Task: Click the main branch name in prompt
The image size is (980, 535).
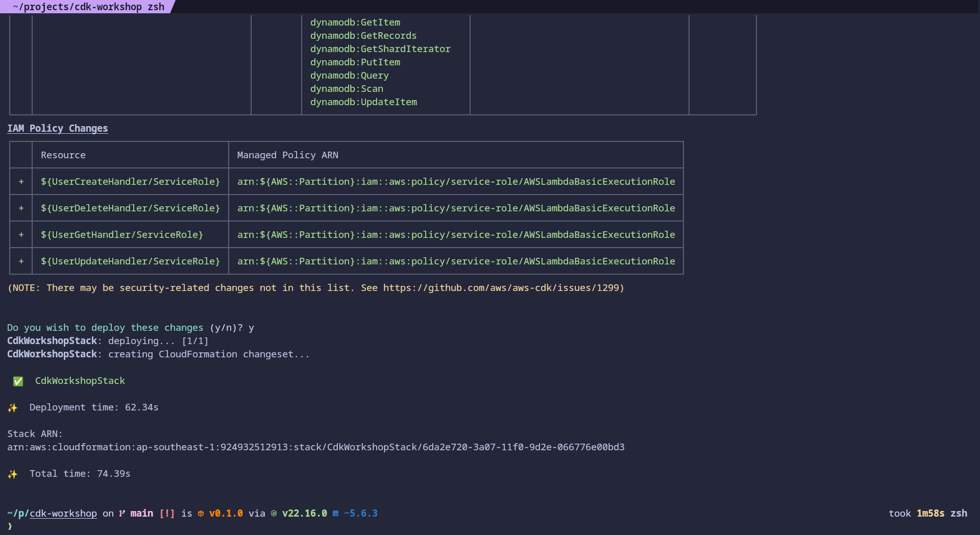Action: [142, 514]
